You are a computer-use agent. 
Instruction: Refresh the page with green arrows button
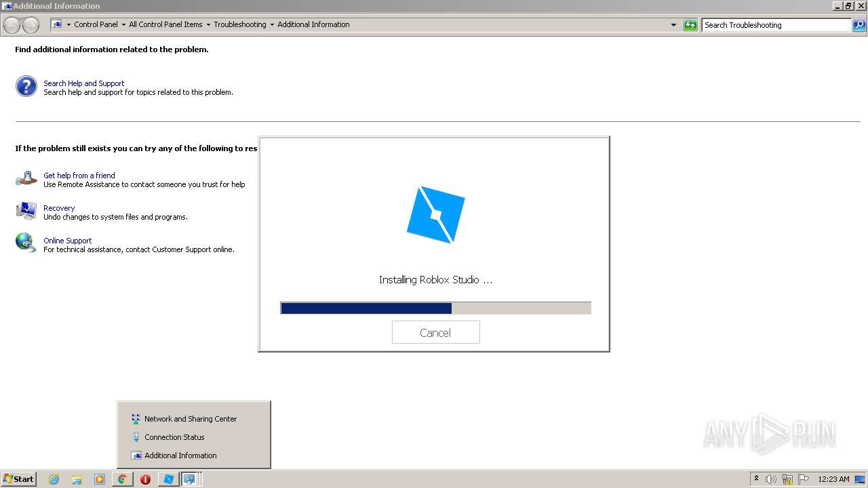690,25
